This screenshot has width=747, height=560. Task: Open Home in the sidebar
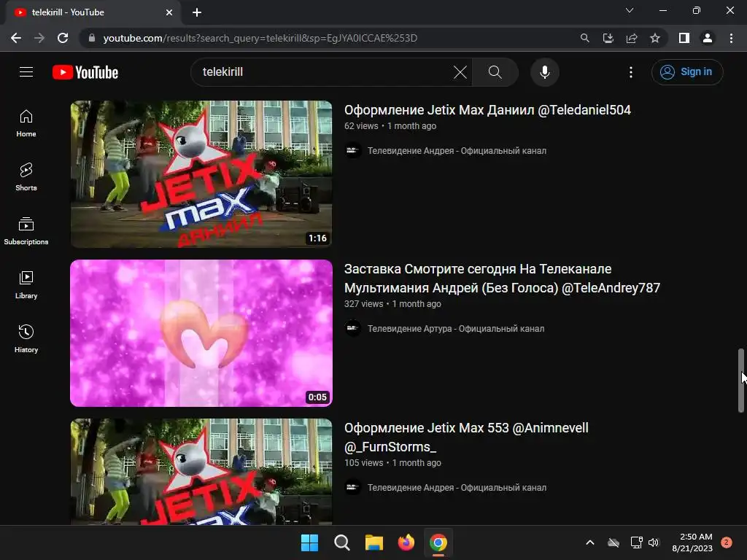[26, 123]
